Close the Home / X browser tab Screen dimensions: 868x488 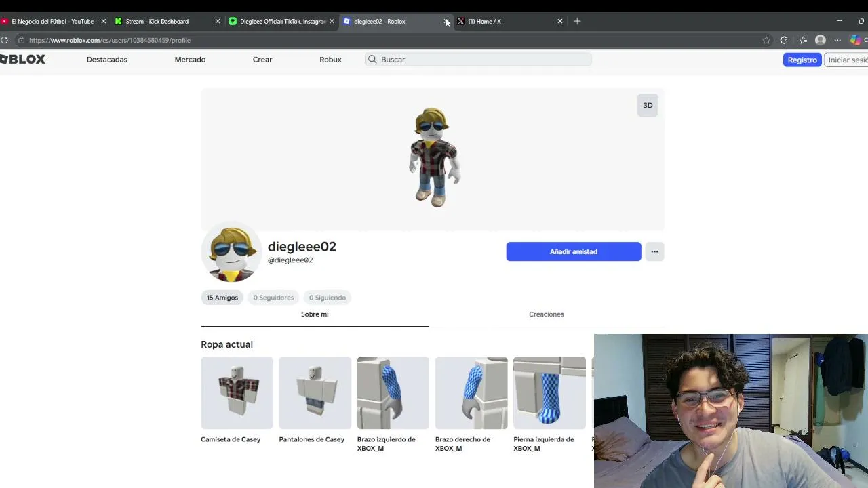click(560, 21)
